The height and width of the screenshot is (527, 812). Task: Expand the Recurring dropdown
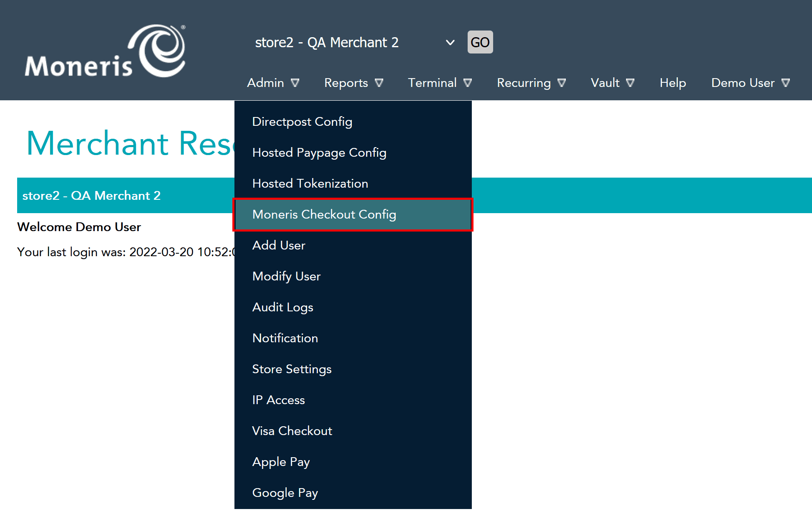click(563, 83)
